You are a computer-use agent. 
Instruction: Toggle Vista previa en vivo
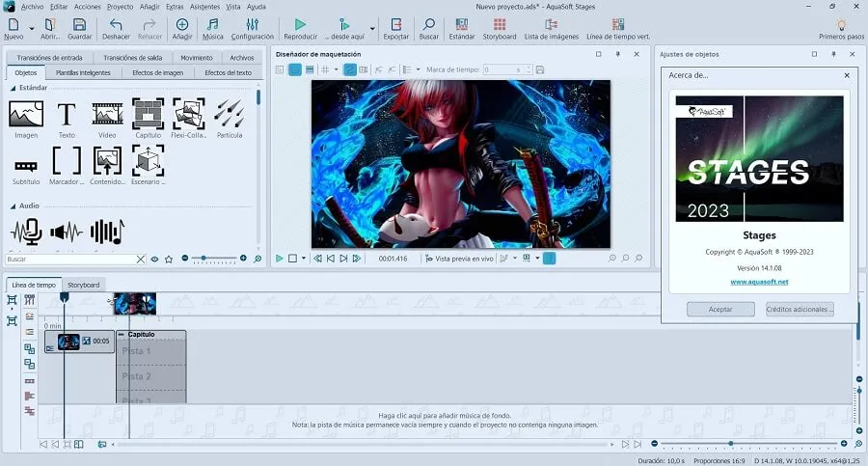point(459,259)
